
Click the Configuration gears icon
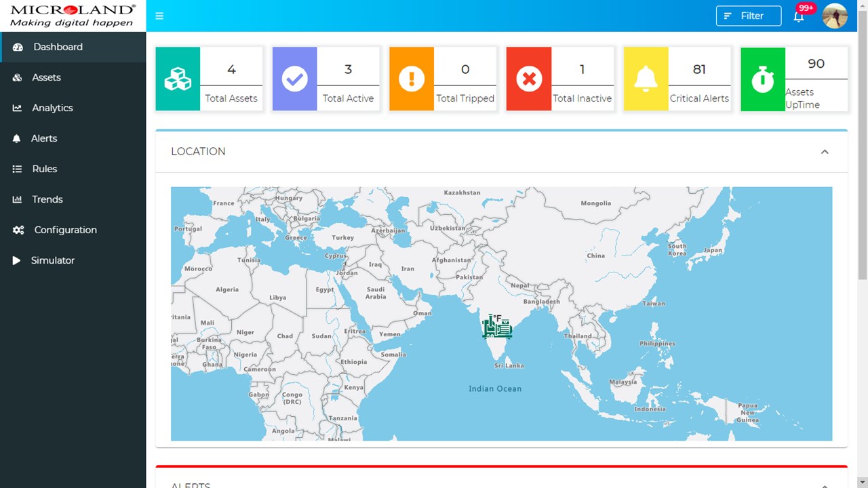click(18, 230)
